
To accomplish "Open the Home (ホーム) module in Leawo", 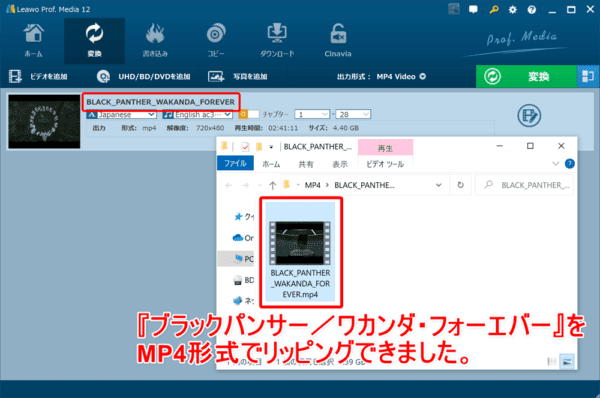I will (x=33, y=41).
